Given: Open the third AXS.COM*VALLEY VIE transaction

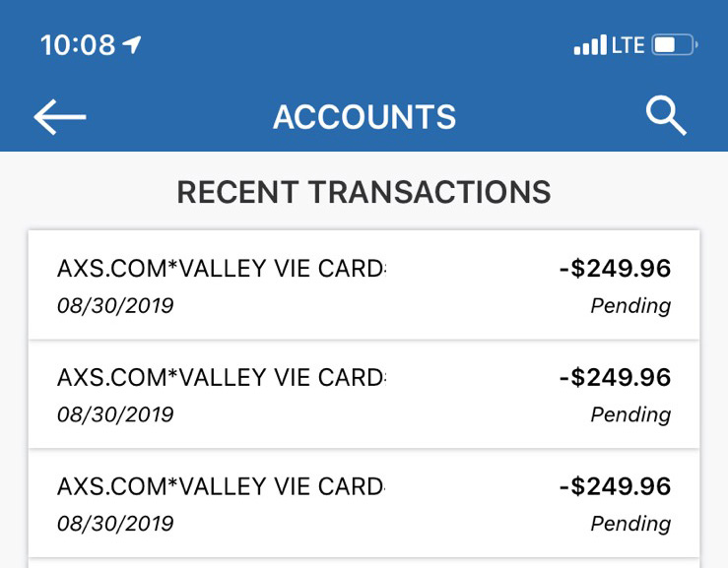Looking at the screenshot, I should pos(221,487).
